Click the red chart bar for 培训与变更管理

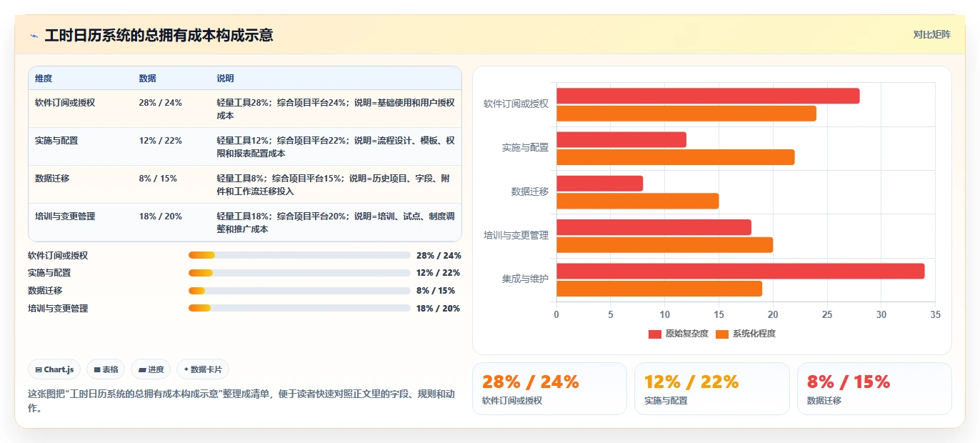654,227
